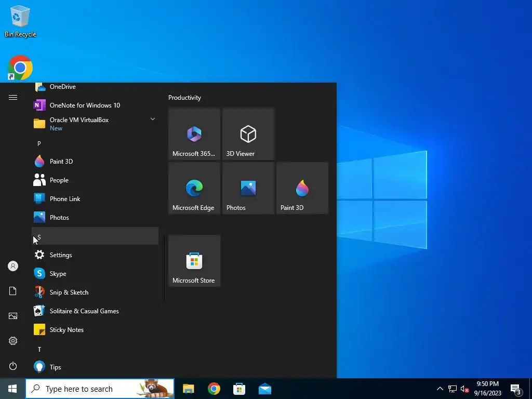Open the 3D Viewer tile
Image resolution: width=532 pixels, height=399 pixels.
tap(248, 134)
